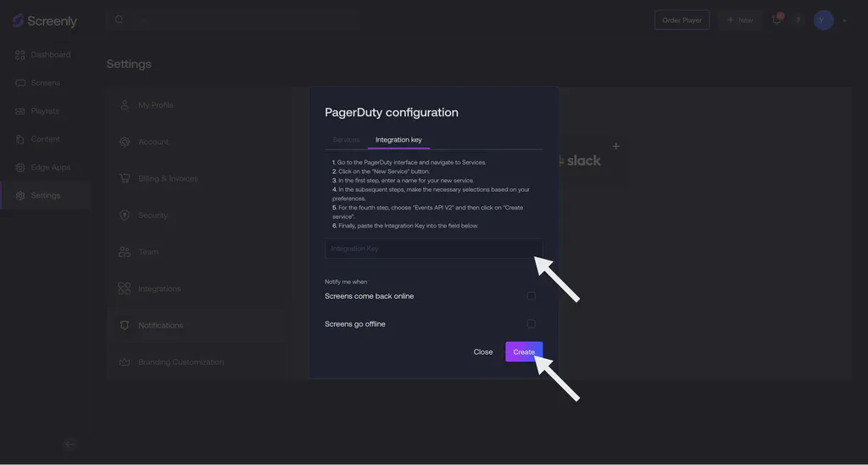868x465 pixels.
Task: Click the Notify me when label
Action: 346,282
